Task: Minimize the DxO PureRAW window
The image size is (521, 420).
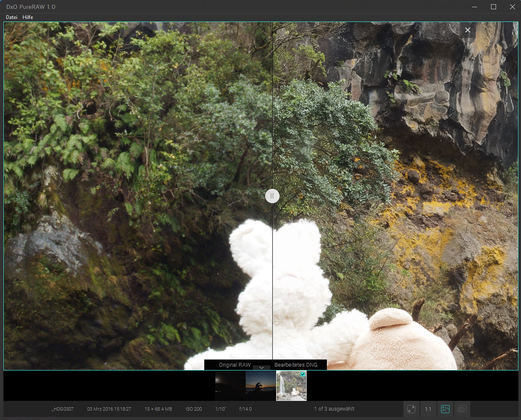Action: point(474,7)
